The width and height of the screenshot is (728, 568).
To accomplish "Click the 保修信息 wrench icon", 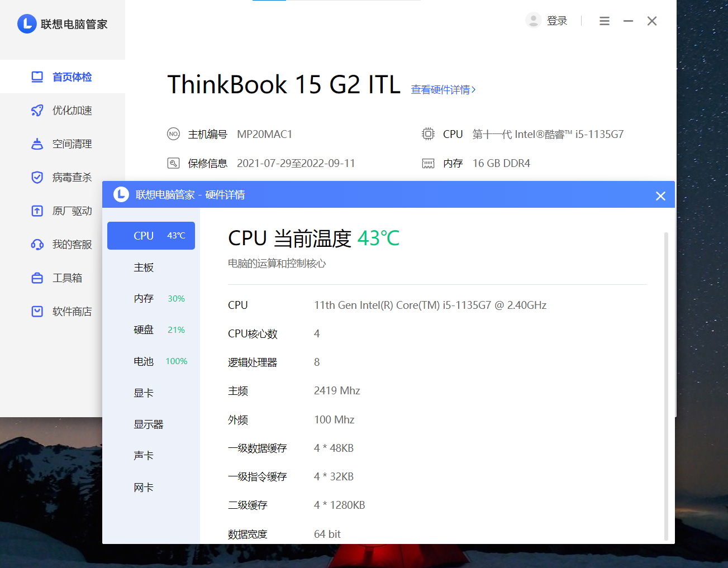I will pos(174,163).
